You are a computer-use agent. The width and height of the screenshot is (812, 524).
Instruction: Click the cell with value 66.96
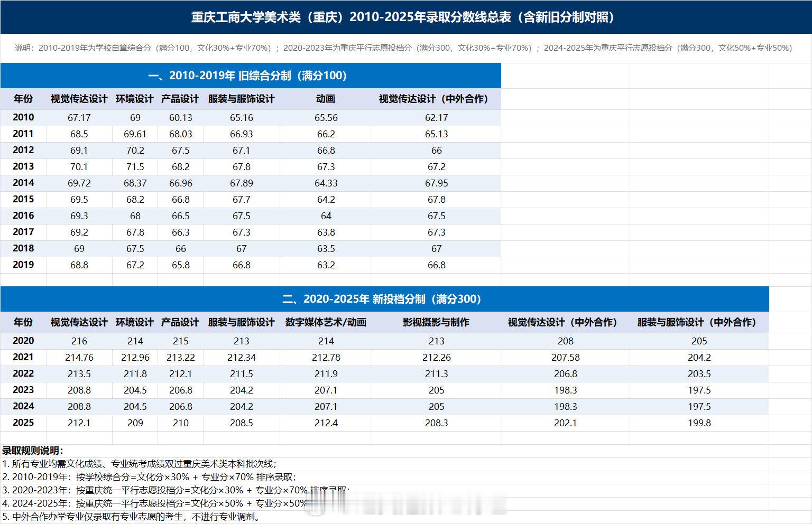pyautogui.click(x=181, y=183)
